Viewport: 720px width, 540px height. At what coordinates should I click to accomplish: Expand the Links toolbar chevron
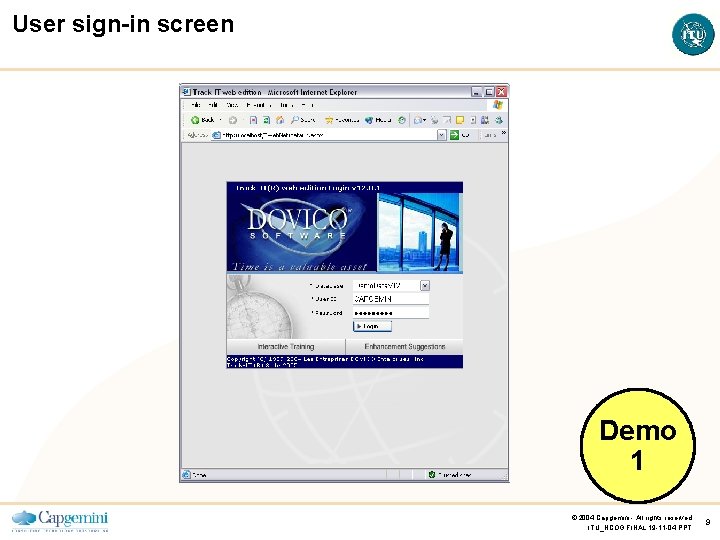coord(504,133)
